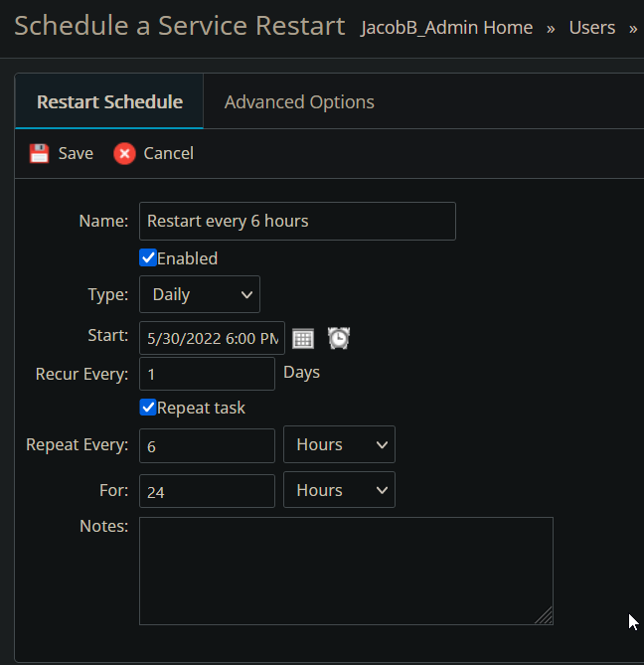Uncheck the Enabled checkbox
The width and height of the screenshot is (644, 665).
pyautogui.click(x=148, y=258)
